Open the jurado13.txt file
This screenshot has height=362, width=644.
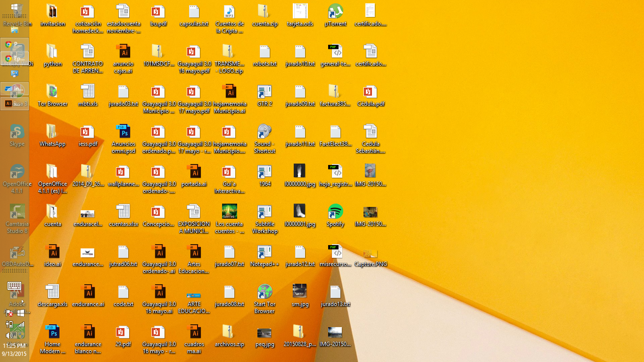(336, 295)
